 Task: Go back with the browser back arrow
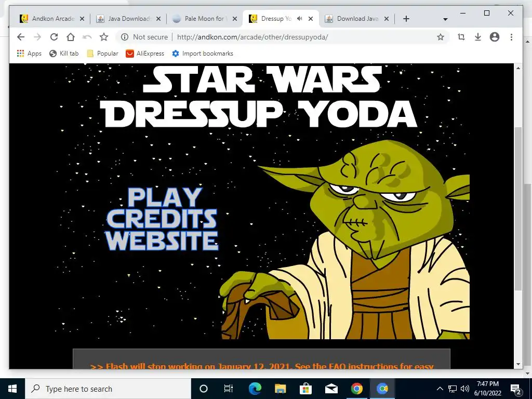click(21, 37)
